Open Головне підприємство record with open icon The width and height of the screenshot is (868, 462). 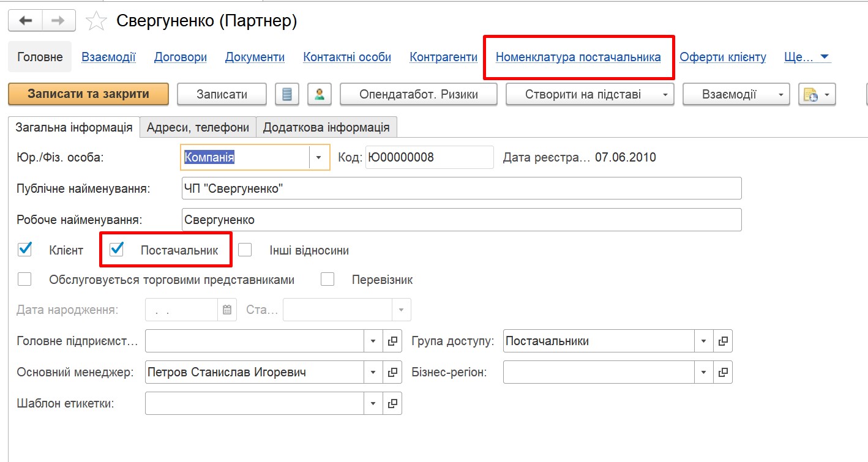[x=392, y=341]
